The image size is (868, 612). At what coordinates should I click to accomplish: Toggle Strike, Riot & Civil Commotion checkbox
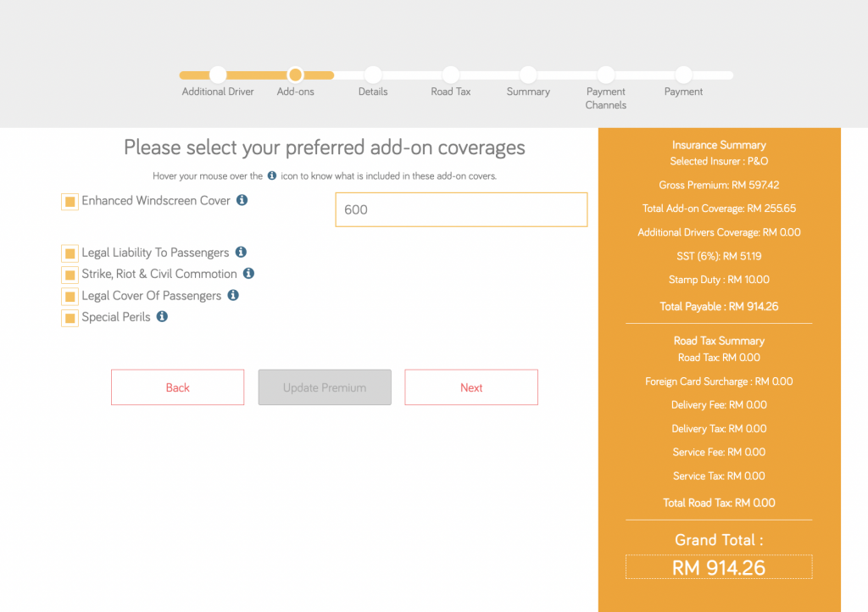coord(70,275)
